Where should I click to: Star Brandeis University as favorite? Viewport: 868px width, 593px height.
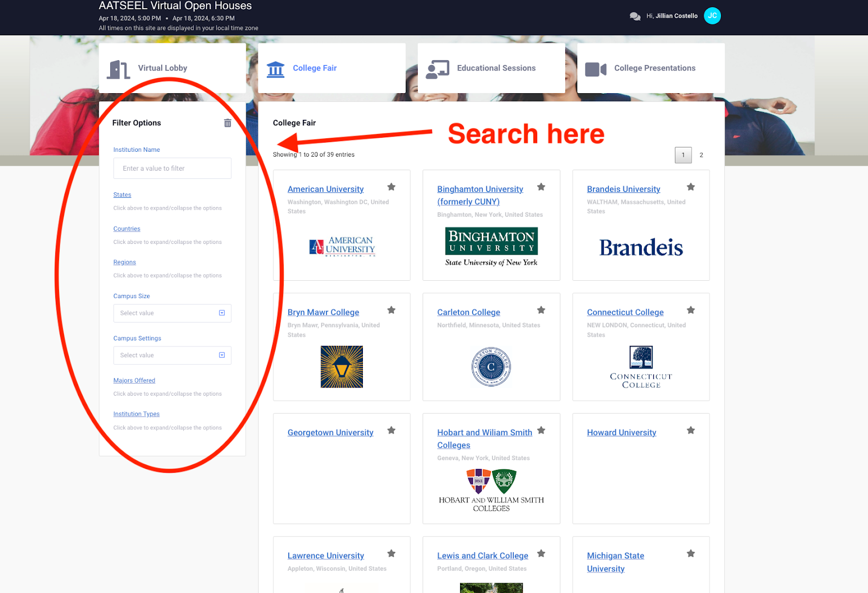691,187
